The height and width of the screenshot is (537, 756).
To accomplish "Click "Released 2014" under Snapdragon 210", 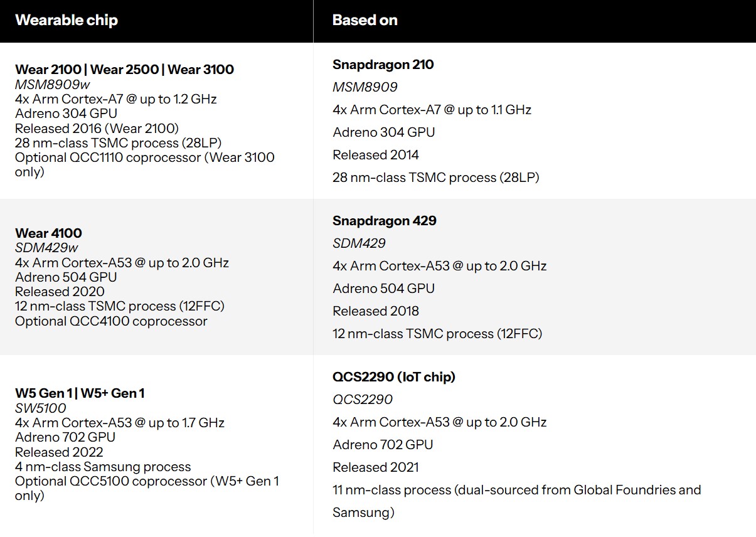I will coord(375,155).
